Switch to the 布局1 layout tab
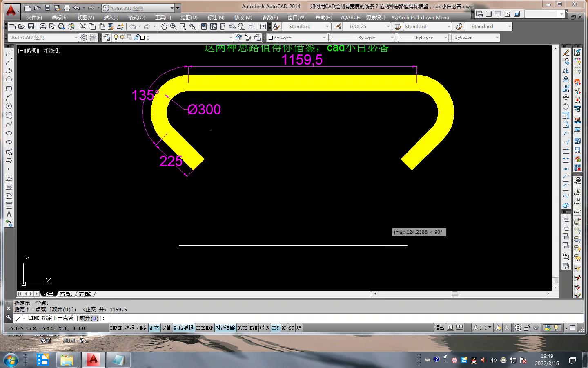 66,294
